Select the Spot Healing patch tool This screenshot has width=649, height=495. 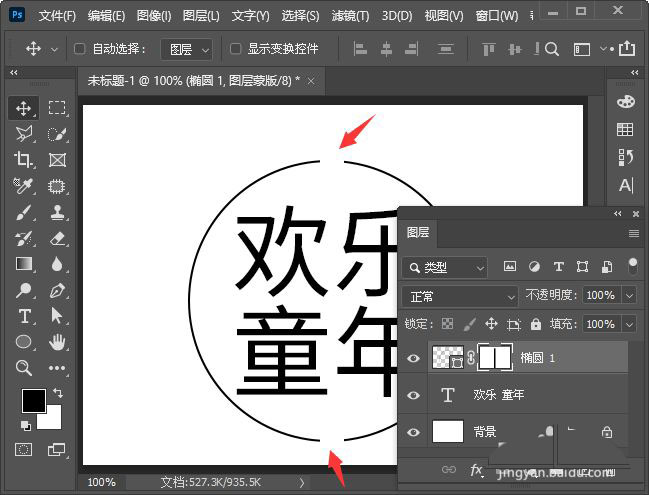click(x=57, y=186)
